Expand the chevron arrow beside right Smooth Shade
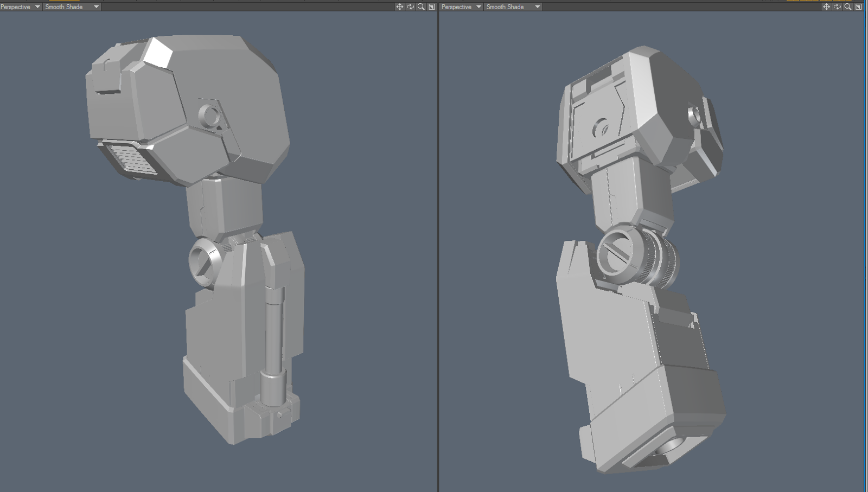Image resolution: width=868 pixels, height=492 pixels. (x=537, y=7)
